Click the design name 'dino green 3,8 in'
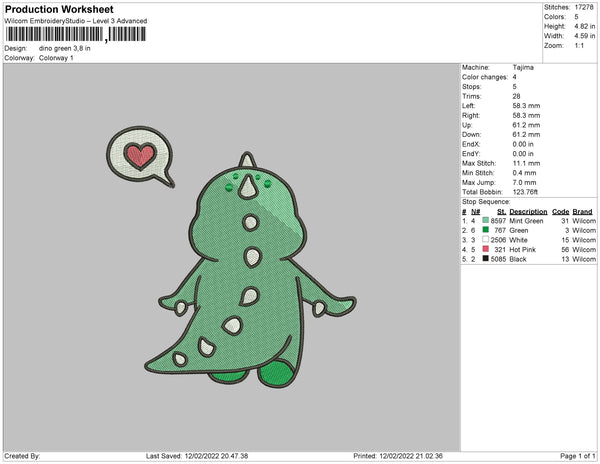600x464 pixels. [x=65, y=48]
